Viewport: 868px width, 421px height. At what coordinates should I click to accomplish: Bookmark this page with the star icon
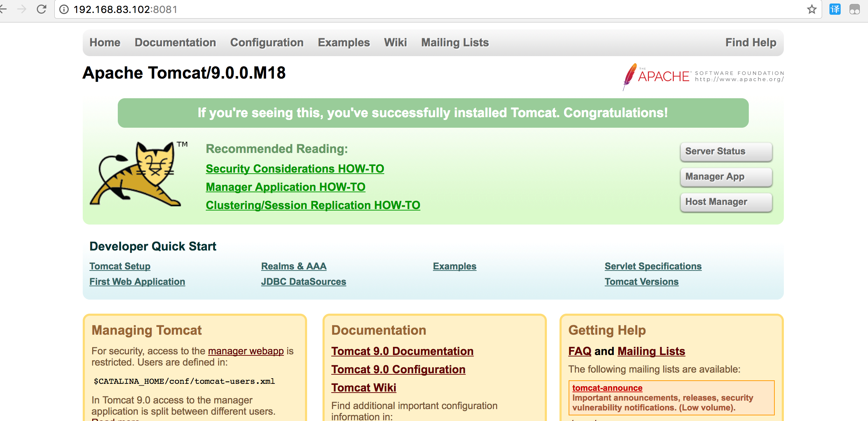pyautogui.click(x=812, y=9)
